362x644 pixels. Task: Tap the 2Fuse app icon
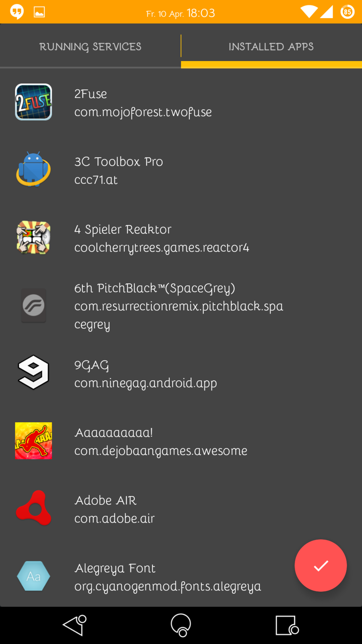pyautogui.click(x=33, y=102)
